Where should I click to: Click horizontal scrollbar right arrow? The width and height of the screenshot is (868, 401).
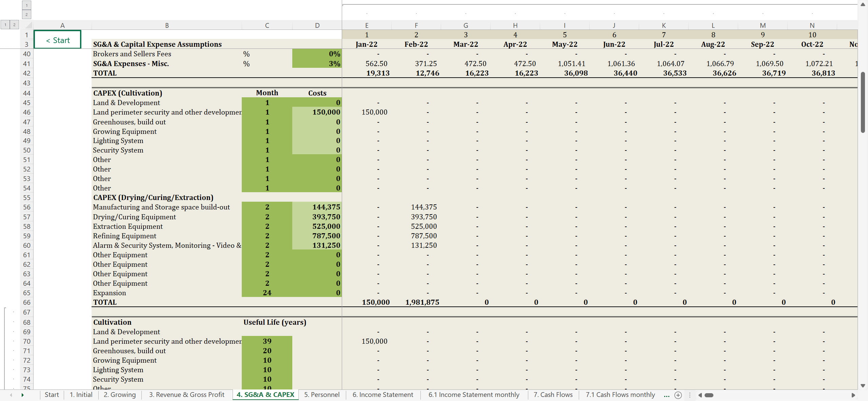pyautogui.click(x=853, y=395)
